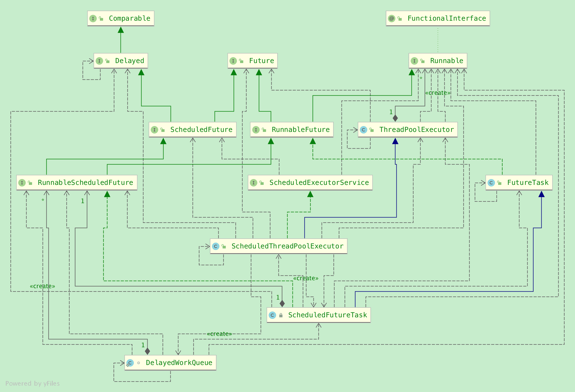This screenshot has height=392, width=575.
Task: Select the ScheduledFuture node label
Action: [201, 130]
